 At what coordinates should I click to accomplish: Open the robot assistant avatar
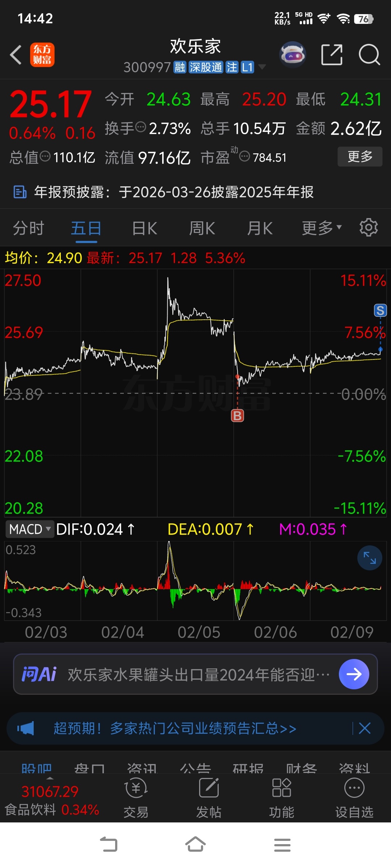point(293,55)
